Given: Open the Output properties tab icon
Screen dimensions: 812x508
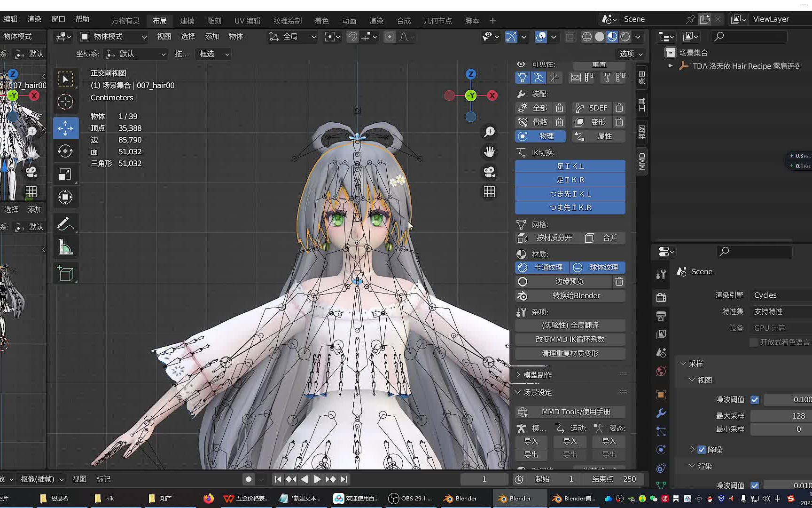Looking at the screenshot, I should click(661, 316).
